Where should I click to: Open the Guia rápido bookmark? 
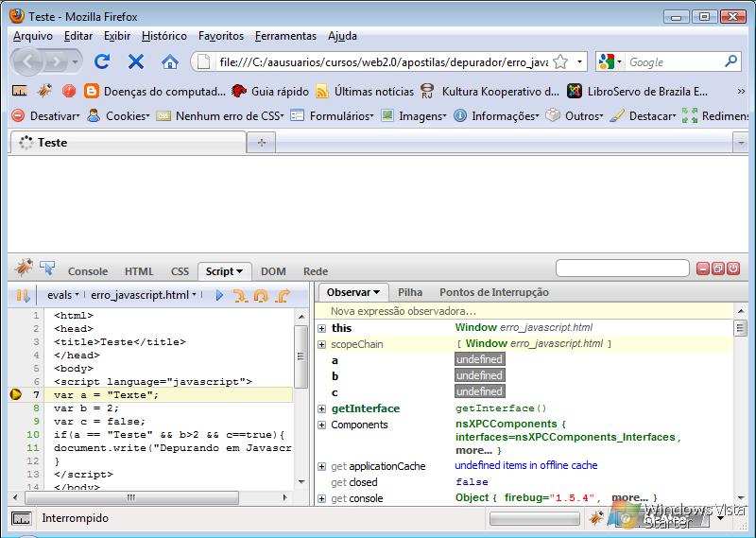click(x=270, y=91)
